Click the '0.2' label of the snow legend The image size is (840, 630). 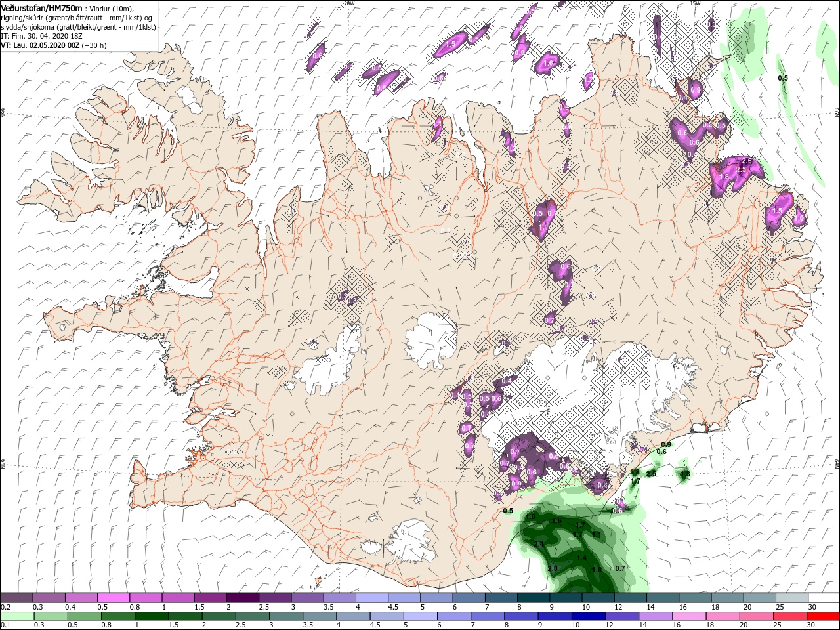[5, 607]
